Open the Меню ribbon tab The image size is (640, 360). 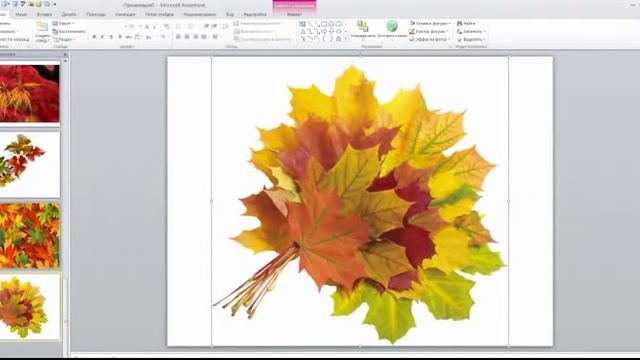tap(21, 14)
